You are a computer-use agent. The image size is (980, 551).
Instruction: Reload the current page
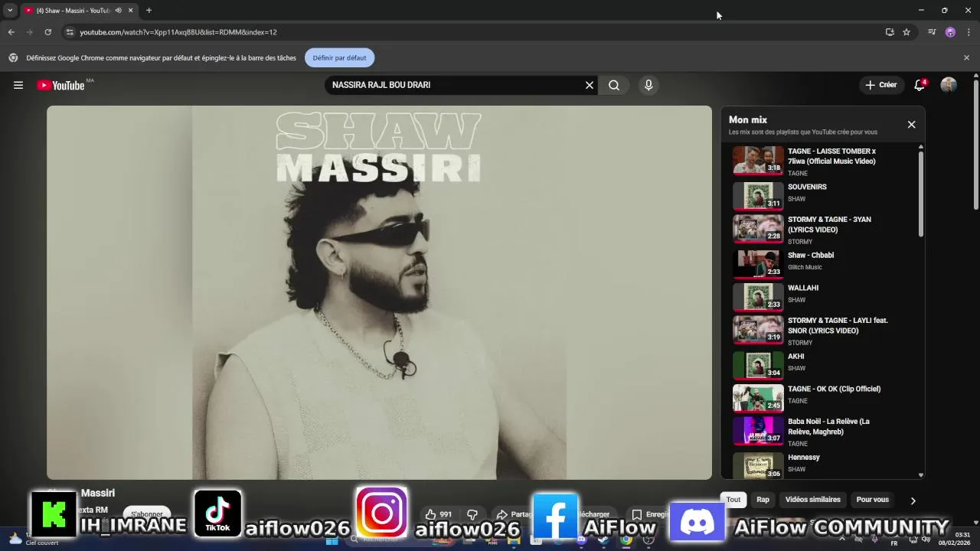(47, 32)
